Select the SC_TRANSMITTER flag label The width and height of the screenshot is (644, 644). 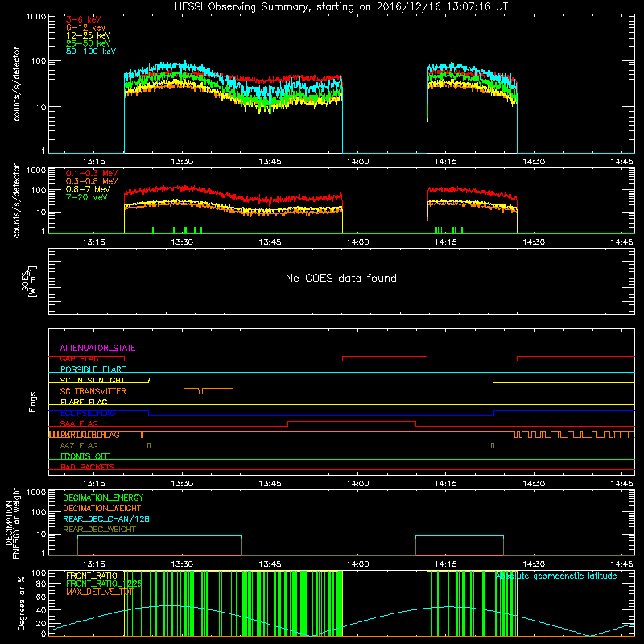(x=93, y=391)
